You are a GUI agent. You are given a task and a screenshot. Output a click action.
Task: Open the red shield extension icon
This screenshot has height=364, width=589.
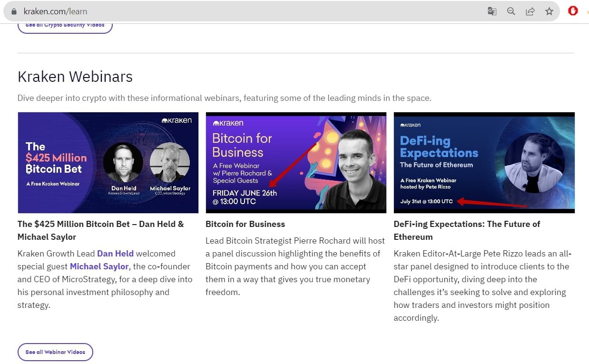(x=573, y=11)
